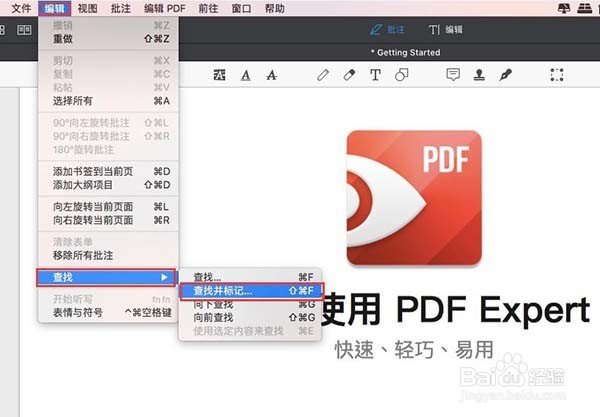Choose 添加书签到当前页
The width and height of the screenshot is (600, 417).
[108, 171]
